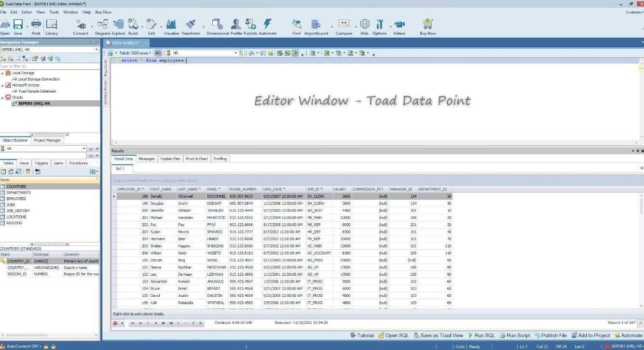Switch to the Pivot & Chart tab
The width and height of the screenshot is (644, 350).
(x=197, y=159)
